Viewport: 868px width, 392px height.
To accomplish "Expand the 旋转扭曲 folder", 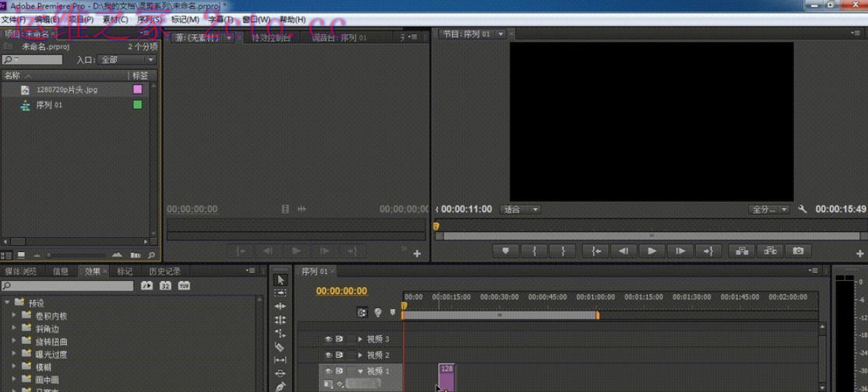I will click(x=14, y=341).
